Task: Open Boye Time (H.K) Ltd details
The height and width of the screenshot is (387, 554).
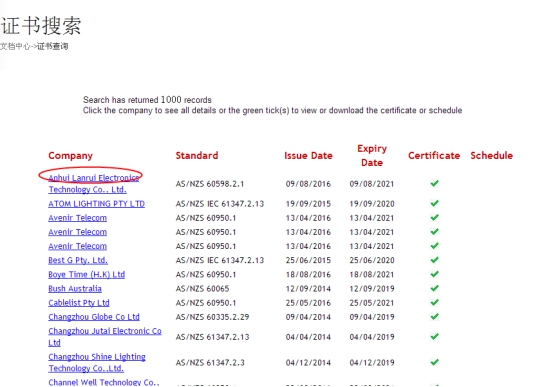Action: tap(87, 275)
